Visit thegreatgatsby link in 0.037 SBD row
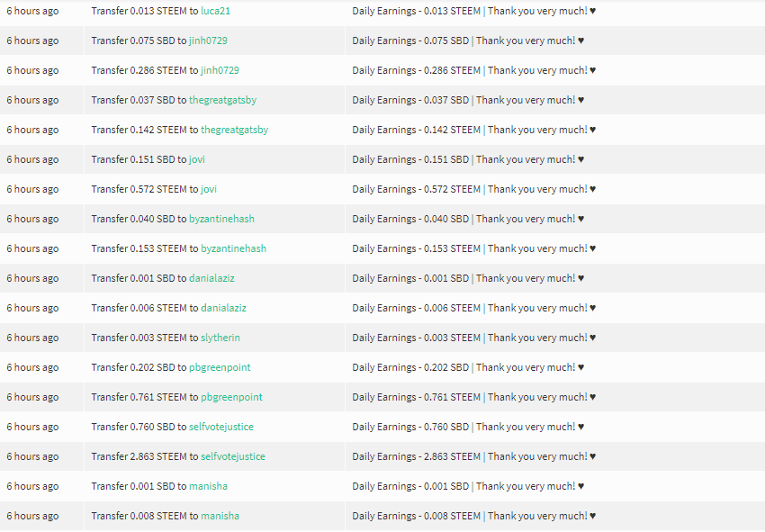765x532 pixels. 222,100
